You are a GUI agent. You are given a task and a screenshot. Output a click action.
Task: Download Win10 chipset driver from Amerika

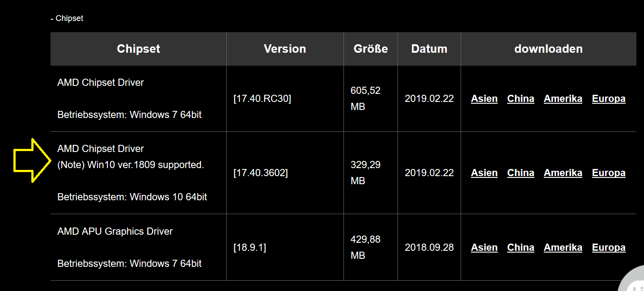[x=563, y=173]
